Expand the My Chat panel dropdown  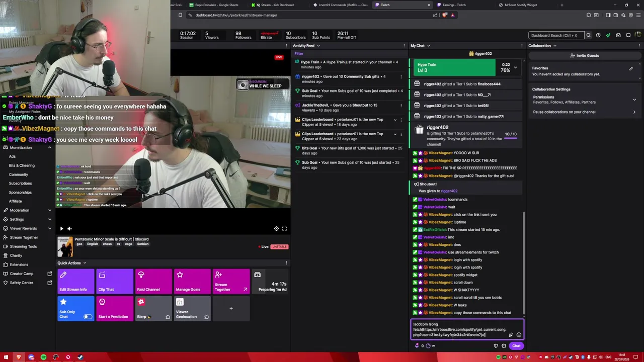pyautogui.click(x=428, y=46)
